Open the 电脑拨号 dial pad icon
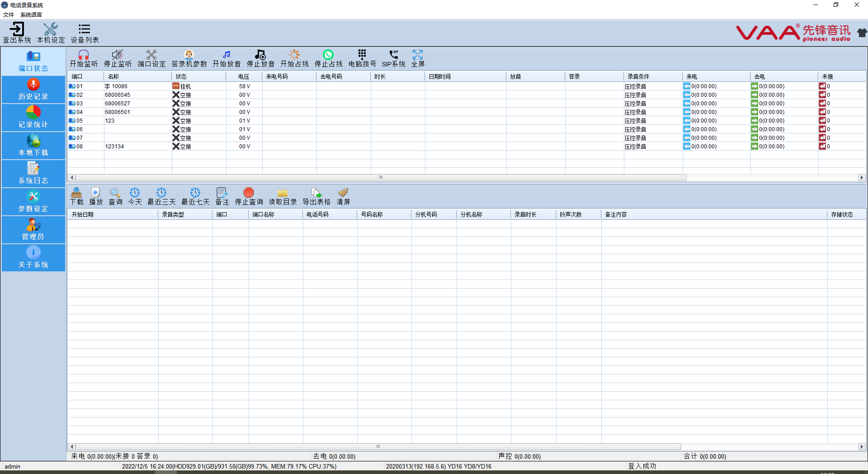Viewport: 868px width, 474px height. (x=362, y=55)
